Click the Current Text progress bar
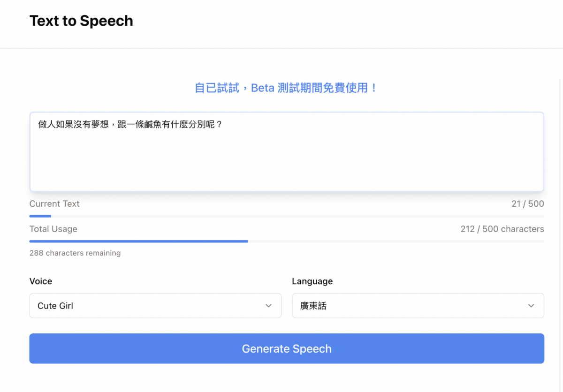The image size is (563, 392). pos(287,216)
